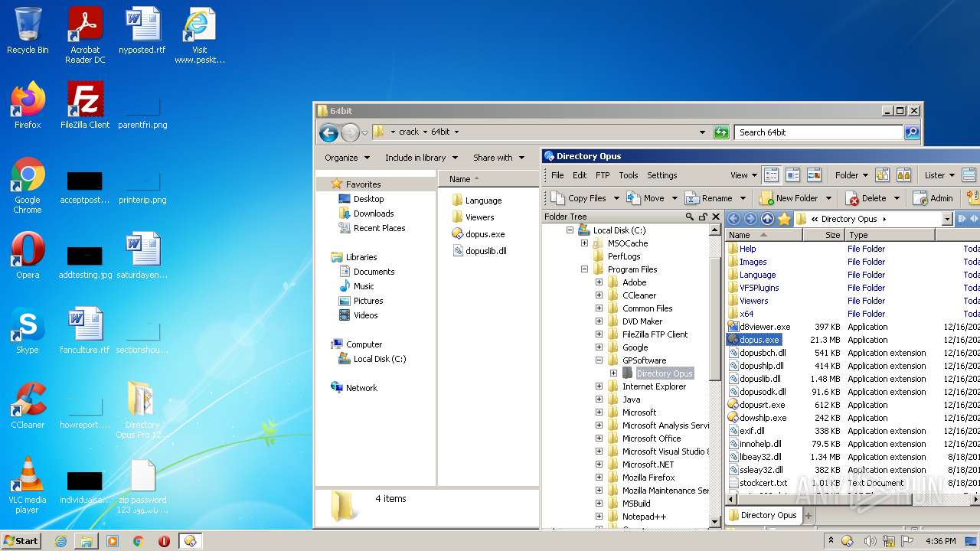The height and width of the screenshot is (551, 980).
Task: Select d8viewer.exe in the file list
Action: (764, 327)
